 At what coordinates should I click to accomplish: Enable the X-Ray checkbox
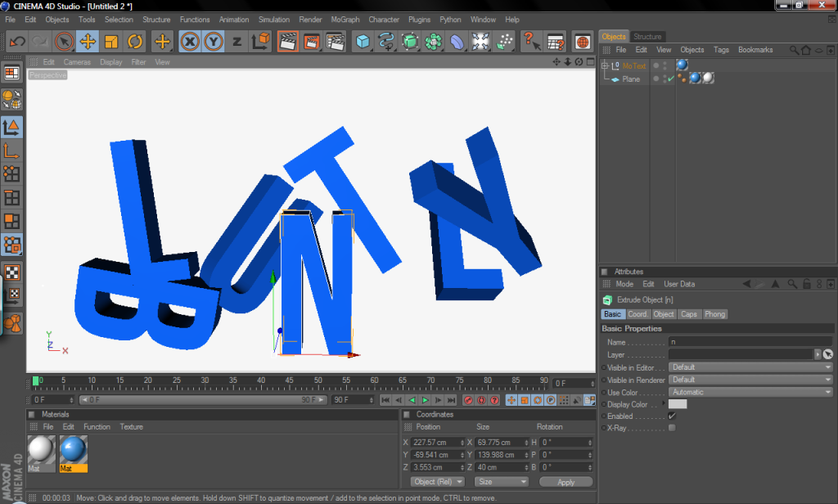tap(672, 428)
